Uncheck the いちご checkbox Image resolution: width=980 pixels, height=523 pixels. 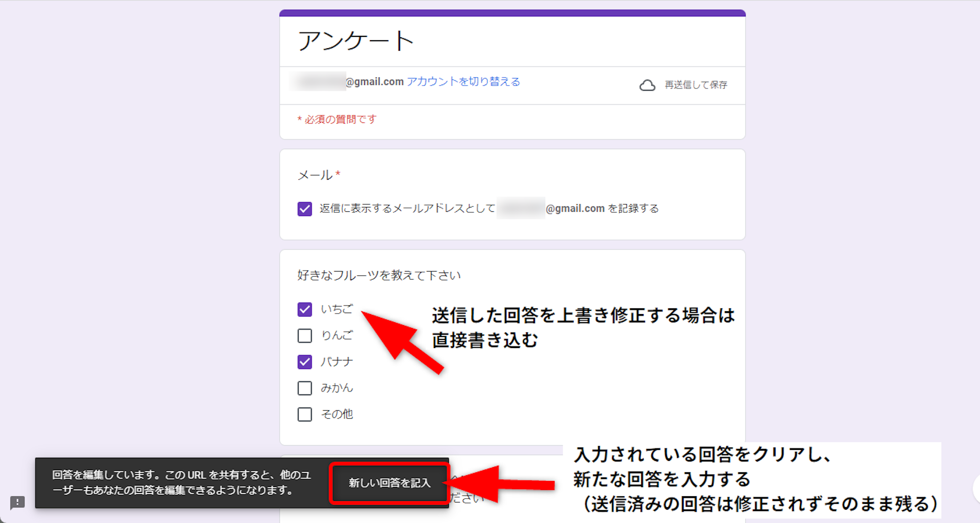[x=305, y=309]
